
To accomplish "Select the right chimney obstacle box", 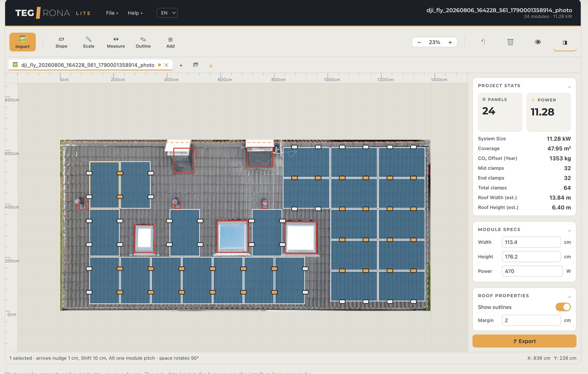I will point(260,157).
